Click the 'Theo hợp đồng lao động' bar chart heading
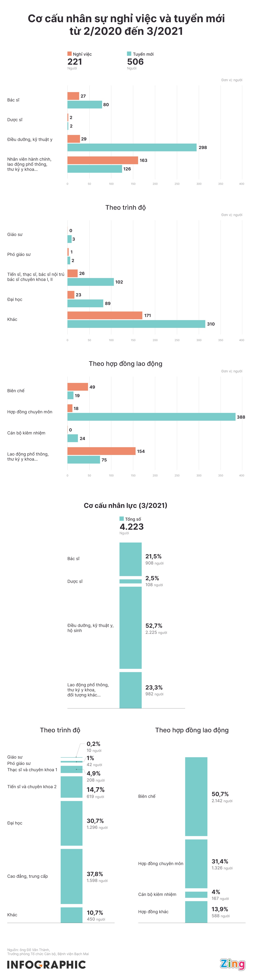Screen dimensions: 253x980 [125, 364]
